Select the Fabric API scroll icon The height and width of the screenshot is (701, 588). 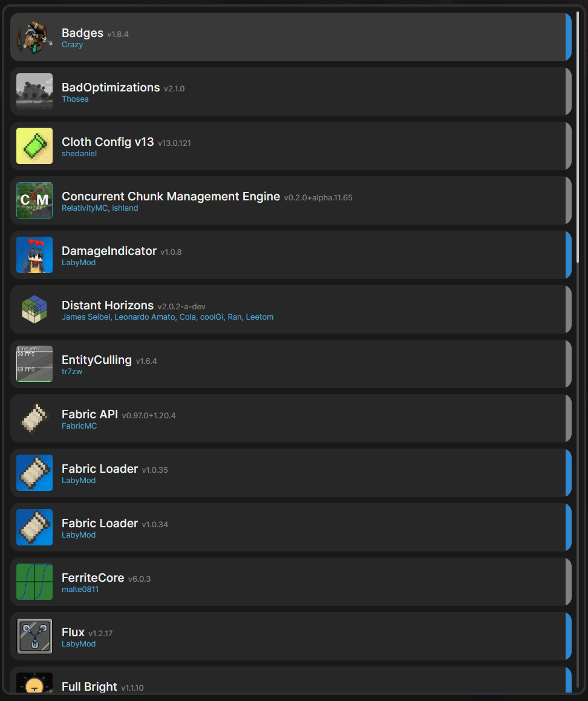pyautogui.click(x=34, y=418)
